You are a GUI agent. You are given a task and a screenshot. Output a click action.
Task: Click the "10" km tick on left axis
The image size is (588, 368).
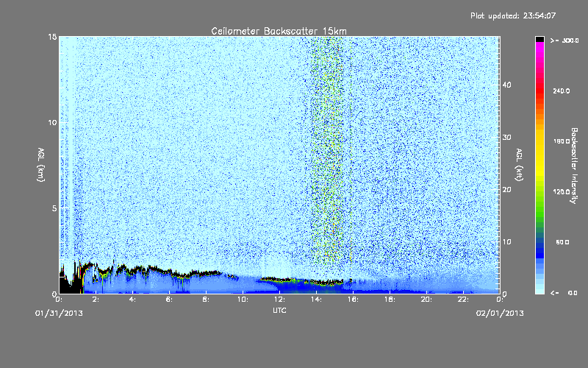pyautogui.click(x=52, y=123)
